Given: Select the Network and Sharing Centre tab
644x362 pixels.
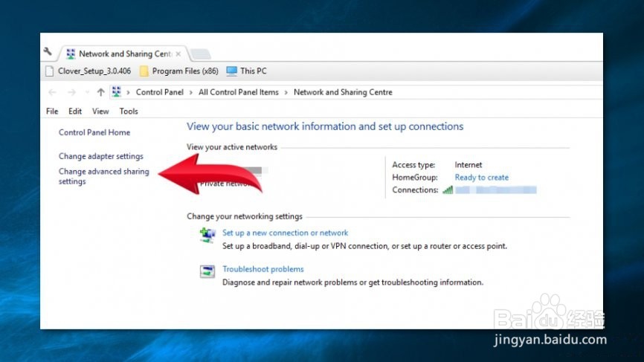Looking at the screenshot, I should (123, 54).
